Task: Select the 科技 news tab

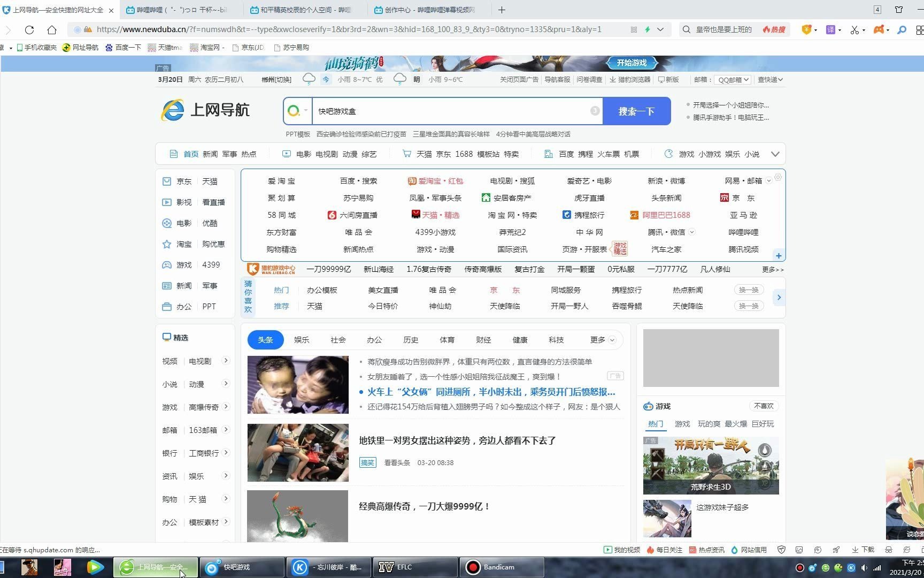Action: click(x=556, y=340)
